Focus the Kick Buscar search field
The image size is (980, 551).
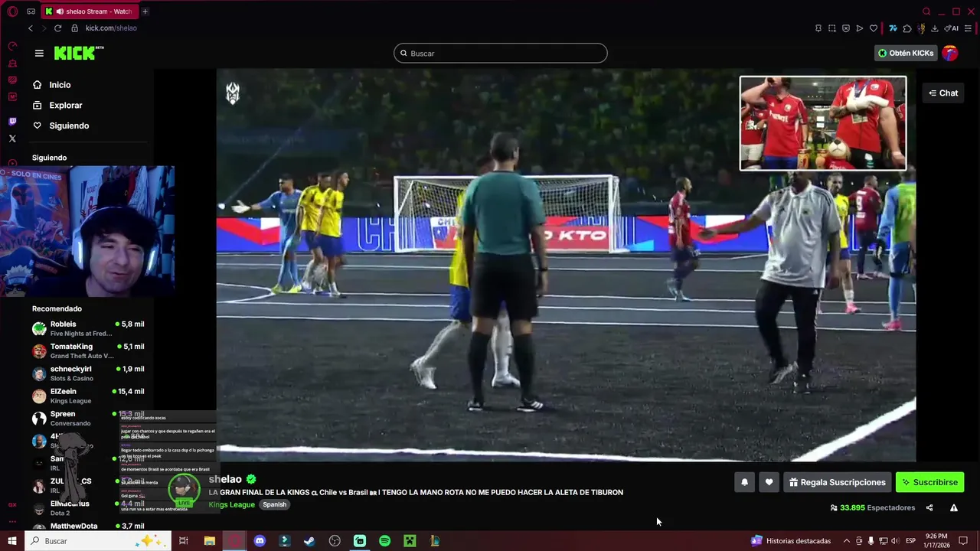(x=501, y=54)
